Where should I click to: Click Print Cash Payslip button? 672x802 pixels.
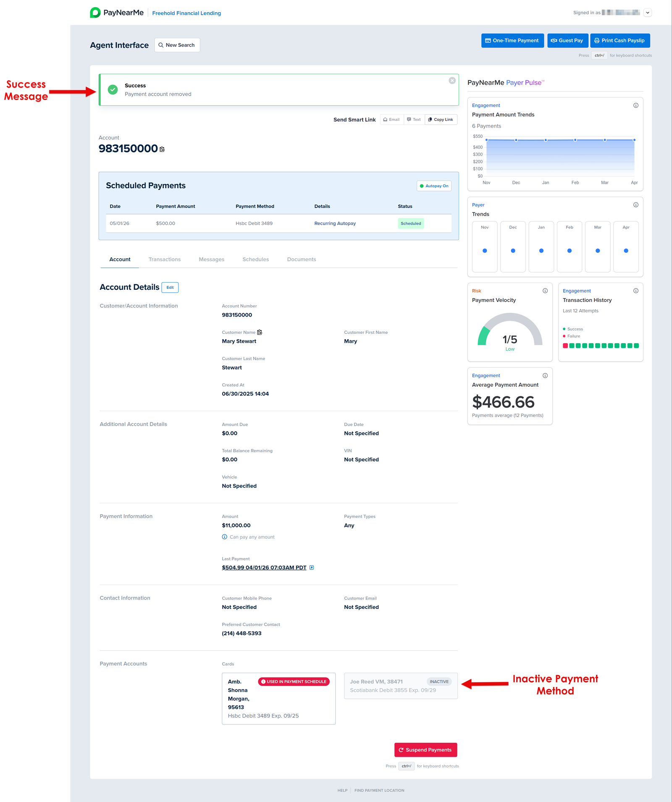[620, 41]
